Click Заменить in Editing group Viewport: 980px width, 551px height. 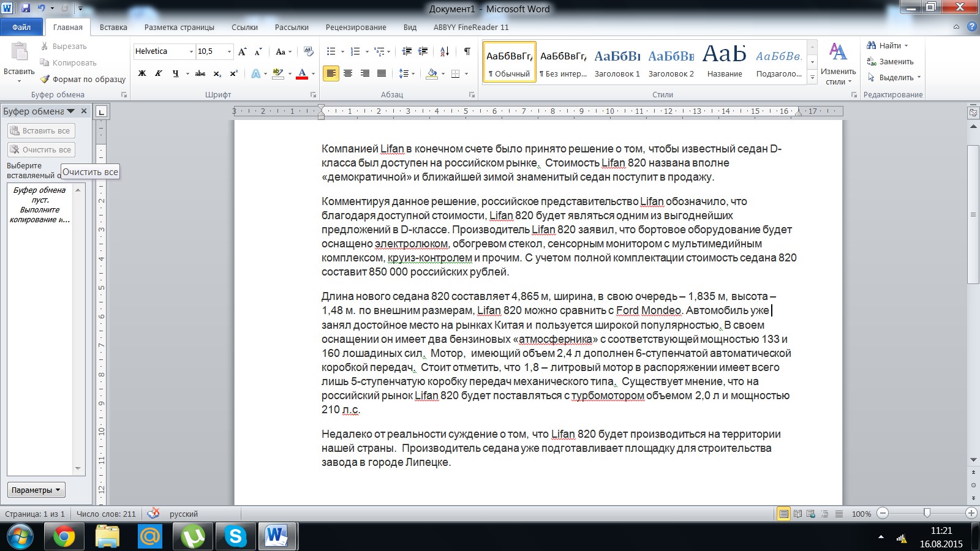point(891,61)
